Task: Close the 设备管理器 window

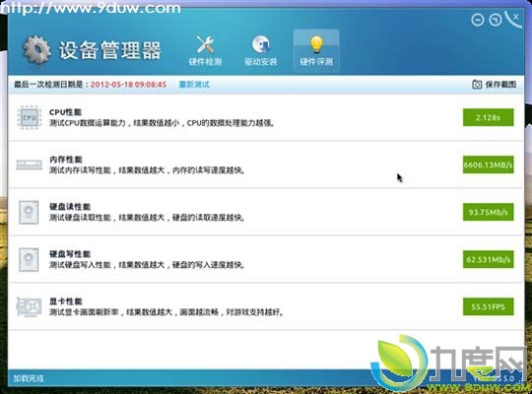Action: 514,19
